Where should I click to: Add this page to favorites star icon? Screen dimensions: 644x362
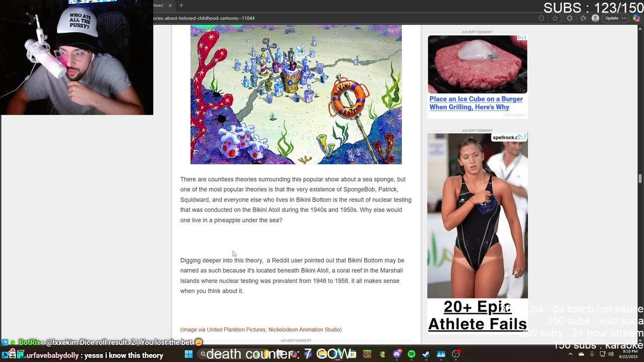[555, 18]
